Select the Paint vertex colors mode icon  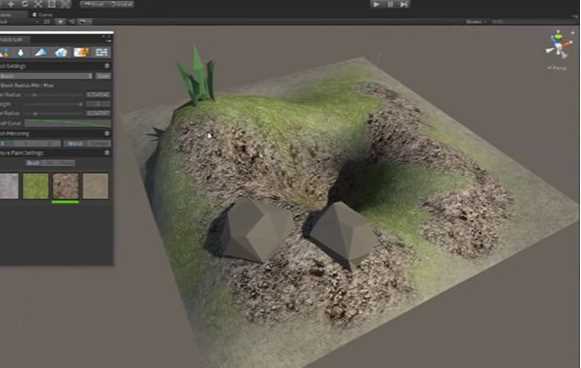point(41,52)
